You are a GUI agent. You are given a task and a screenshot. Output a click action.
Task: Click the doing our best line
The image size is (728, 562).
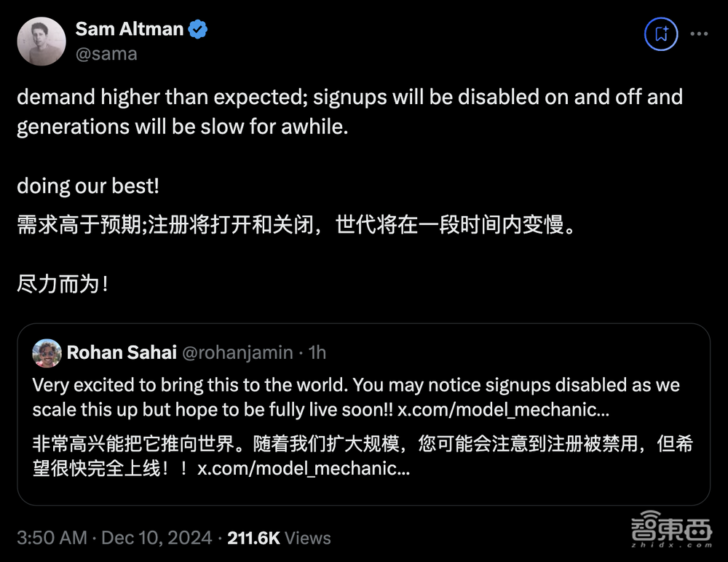pos(87,186)
